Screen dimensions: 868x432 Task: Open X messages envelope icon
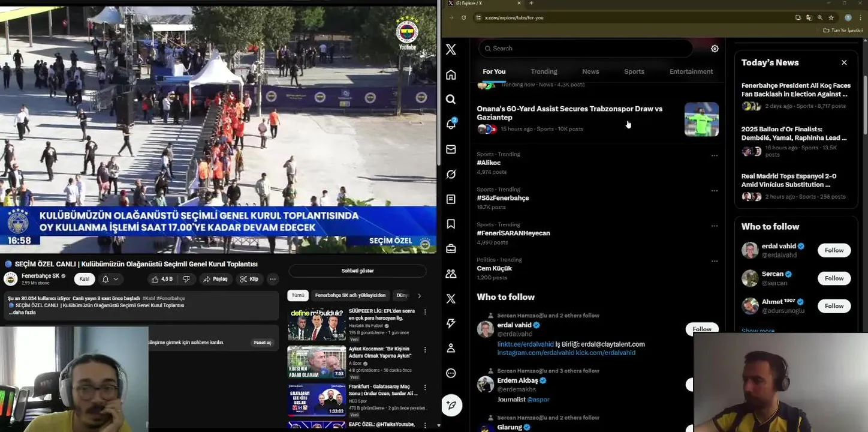coord(451,149)
